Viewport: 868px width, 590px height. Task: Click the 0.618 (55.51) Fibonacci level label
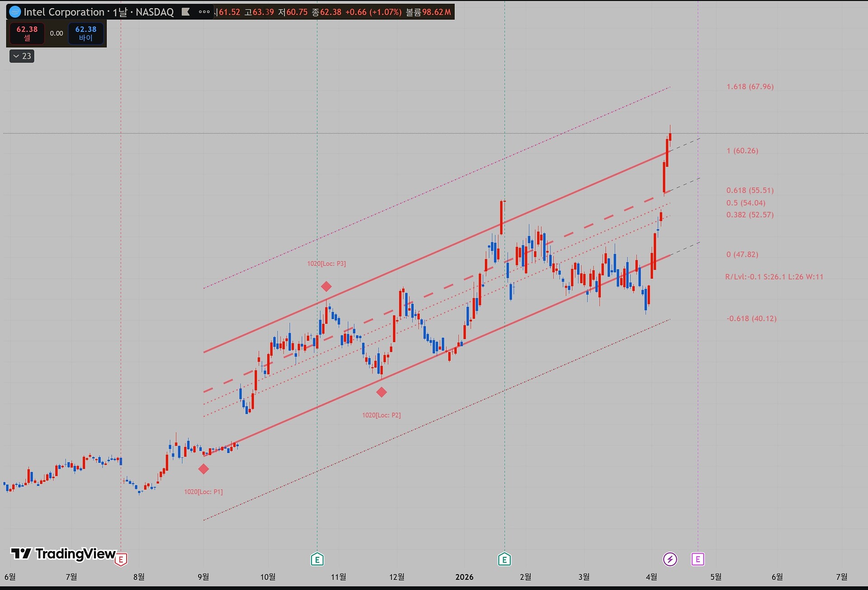(750, 190)
